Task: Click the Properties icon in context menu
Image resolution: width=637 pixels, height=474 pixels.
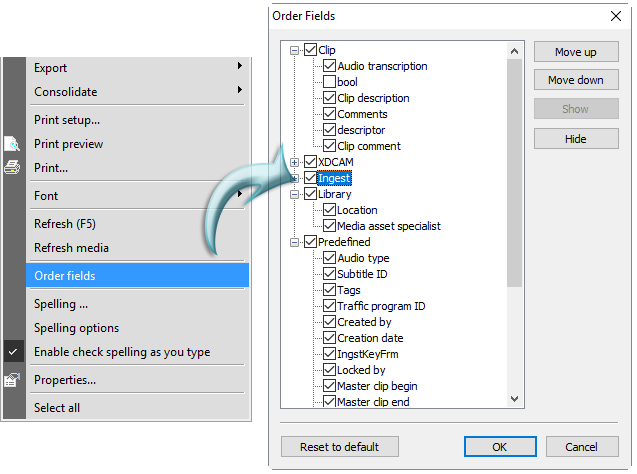Action: 12,380
